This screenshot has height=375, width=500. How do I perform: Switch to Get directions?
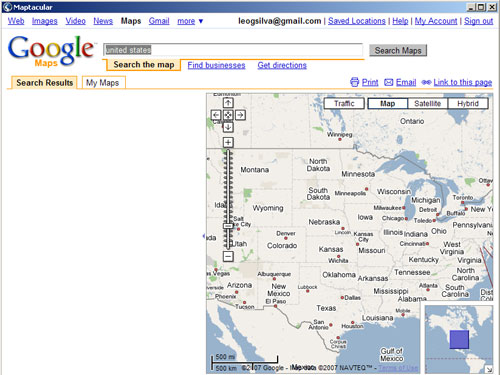point(282,65)
